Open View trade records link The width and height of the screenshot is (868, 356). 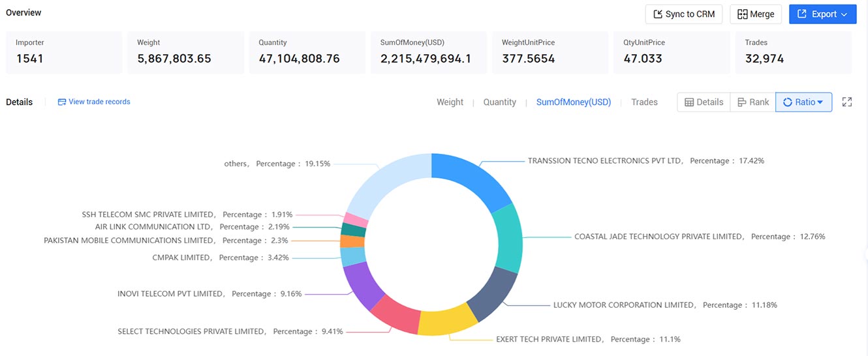[x=94, y=102]
